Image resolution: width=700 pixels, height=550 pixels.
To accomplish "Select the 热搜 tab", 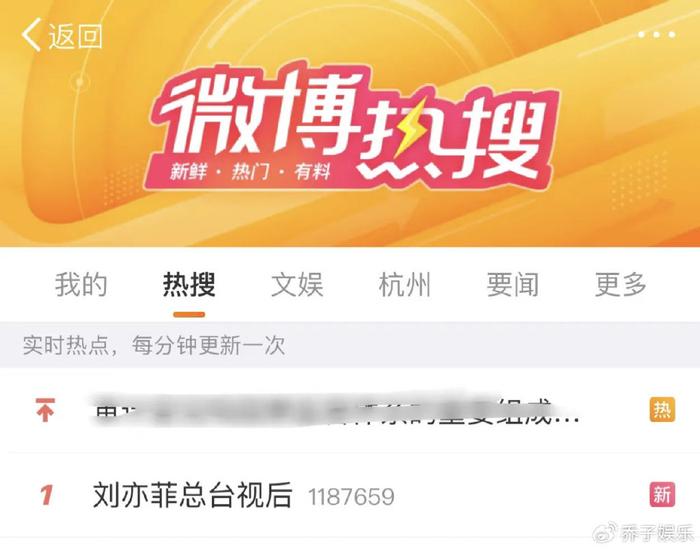I will [189, 284].
